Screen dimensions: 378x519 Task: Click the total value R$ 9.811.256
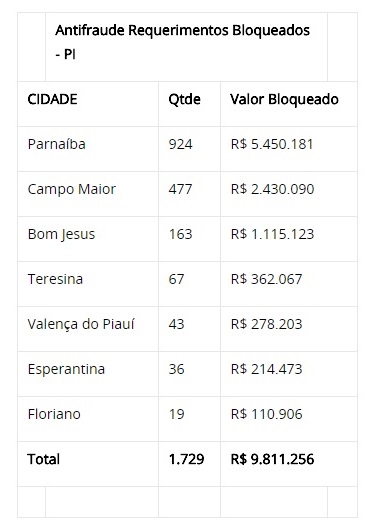(x=272, y=459)
